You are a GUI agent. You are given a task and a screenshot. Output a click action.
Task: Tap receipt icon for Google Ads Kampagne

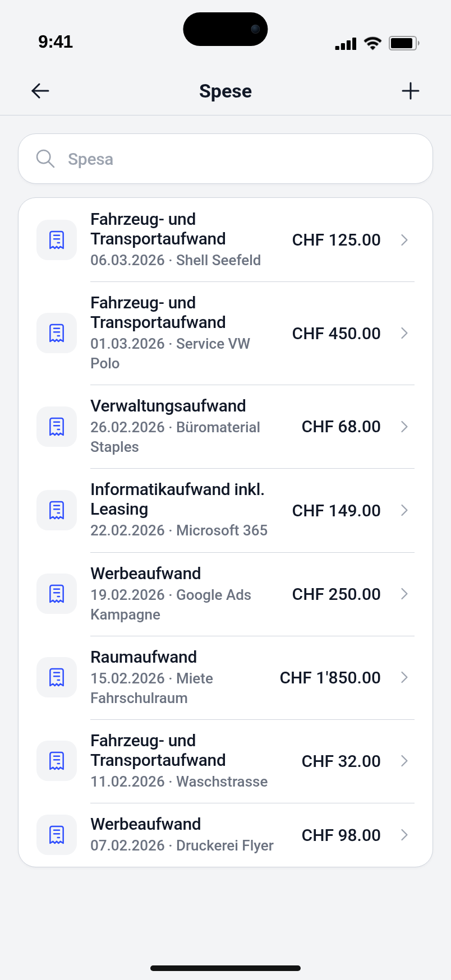(57, 594)
